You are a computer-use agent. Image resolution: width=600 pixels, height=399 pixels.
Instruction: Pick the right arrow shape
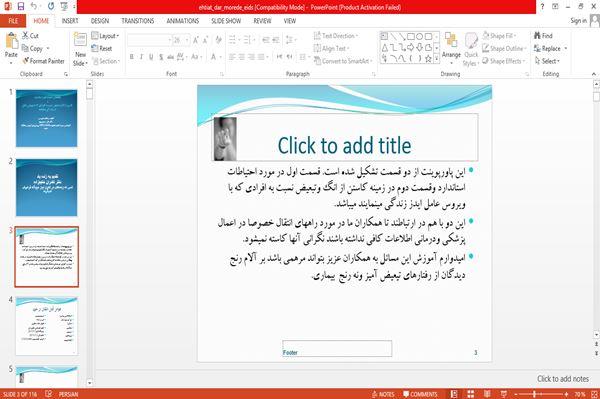411,48
